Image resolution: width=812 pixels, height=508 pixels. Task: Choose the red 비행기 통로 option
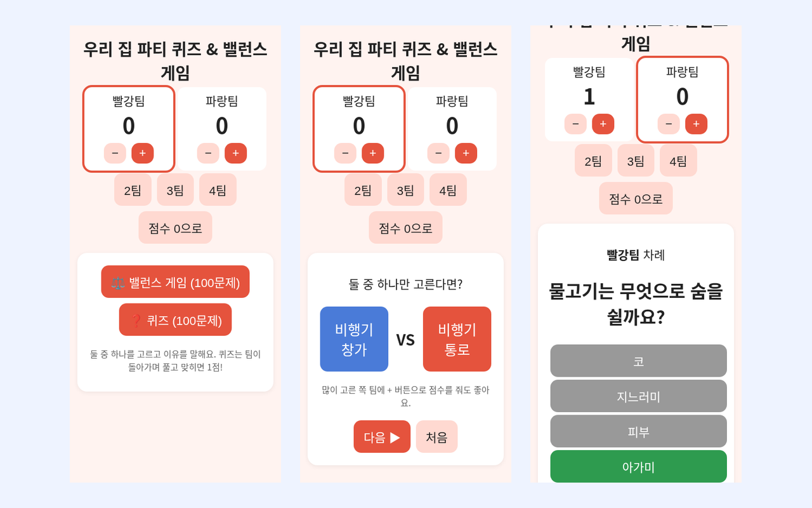(x=457, y=339)
